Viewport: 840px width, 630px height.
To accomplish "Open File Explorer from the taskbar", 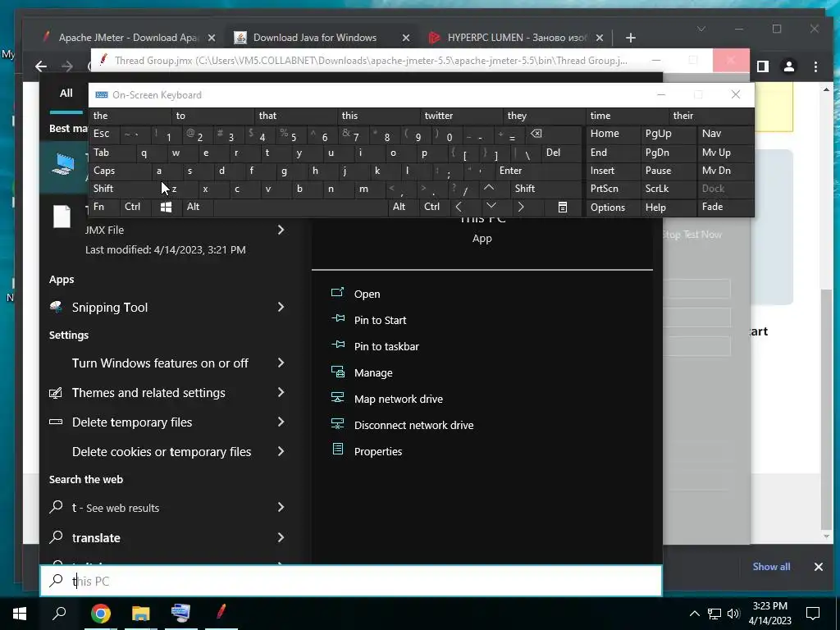I will click(x=141, y=614).
